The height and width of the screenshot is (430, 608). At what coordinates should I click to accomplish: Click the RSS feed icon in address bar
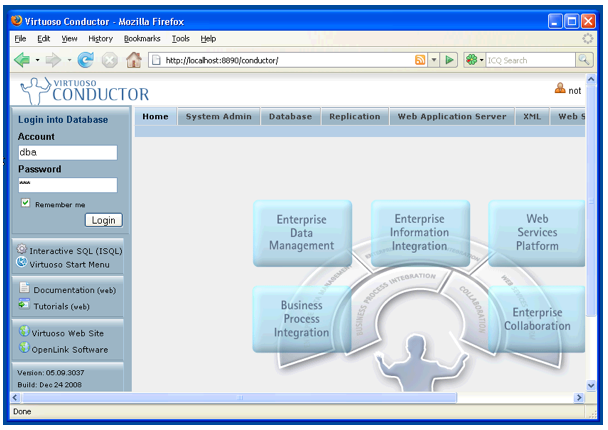pyautogui.click(x=420, y=60)
